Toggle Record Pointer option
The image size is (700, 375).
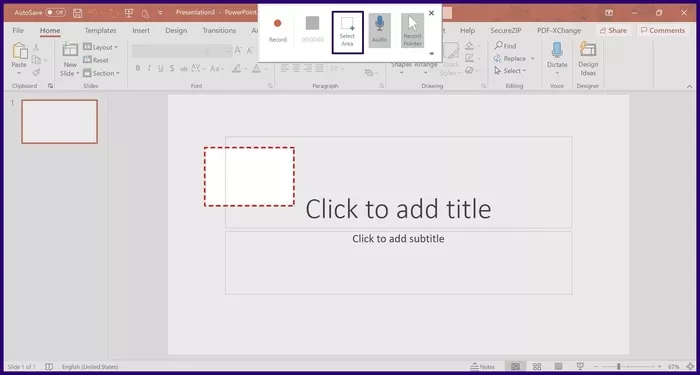[x=412, y=30]
